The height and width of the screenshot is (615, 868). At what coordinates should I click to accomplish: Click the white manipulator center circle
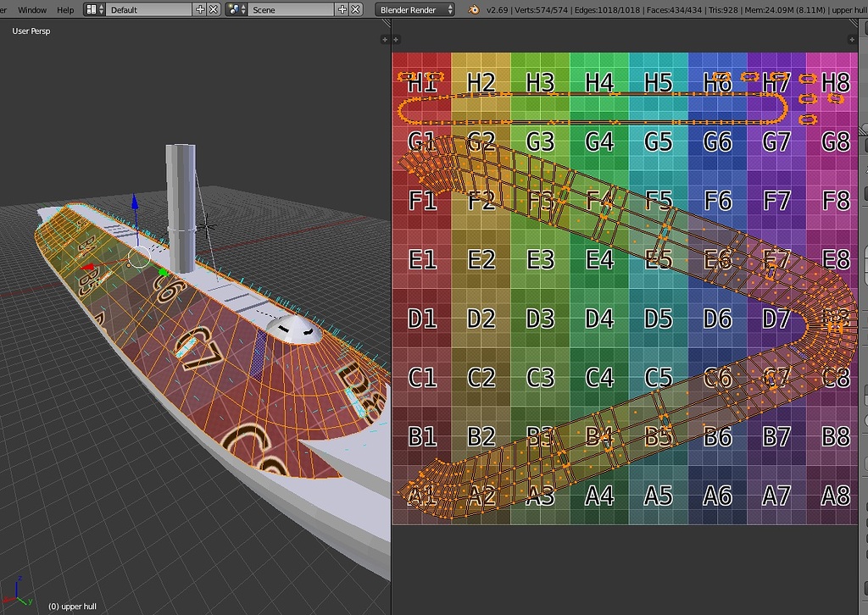pyautogui.click(x=139, y=258)
